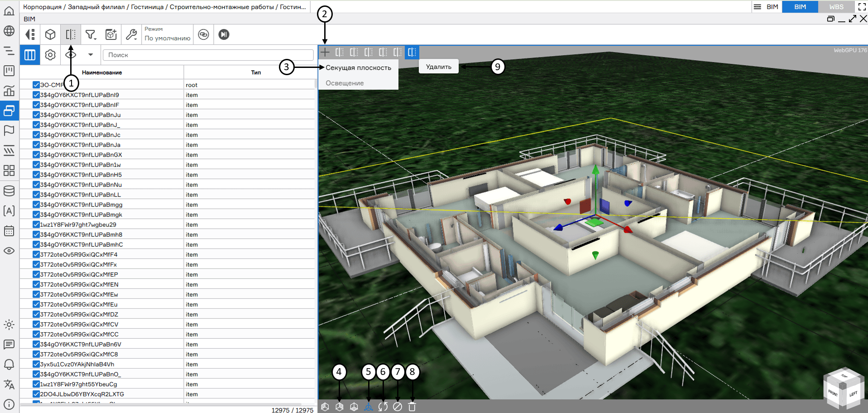
Task: Toggle the eye visibility icon
Action: 71,55
